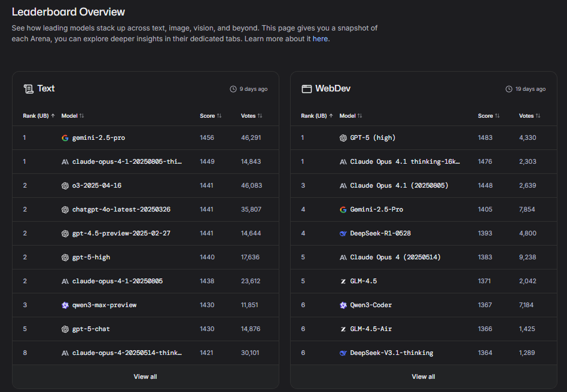Select the DeepSeek-R1-0528 model name
The image size is (567, 392).
[x=380, y=234]
